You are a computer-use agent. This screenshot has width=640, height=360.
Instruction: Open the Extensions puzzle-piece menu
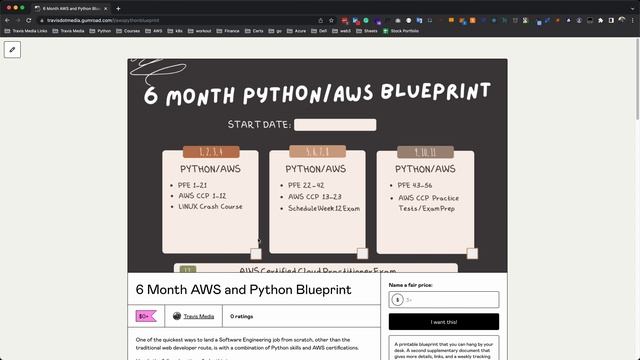[x=600, y=20]
